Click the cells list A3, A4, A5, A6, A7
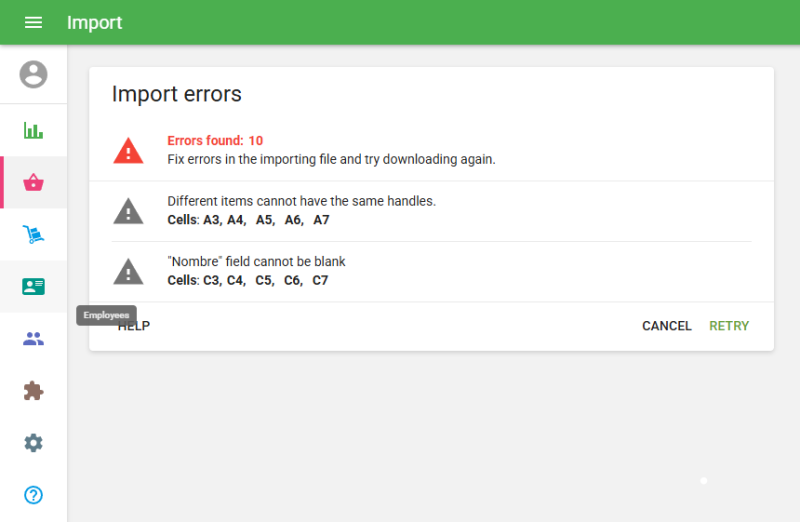The height and width of the screenshot is (522, 800). (x=248, y=220)
